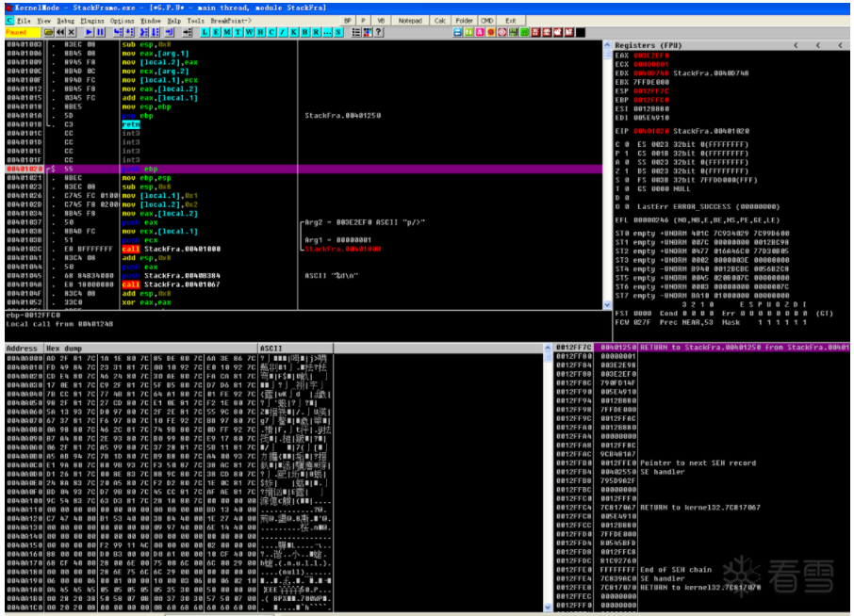Close the debugged program with the X icon

tap(72, 33)
